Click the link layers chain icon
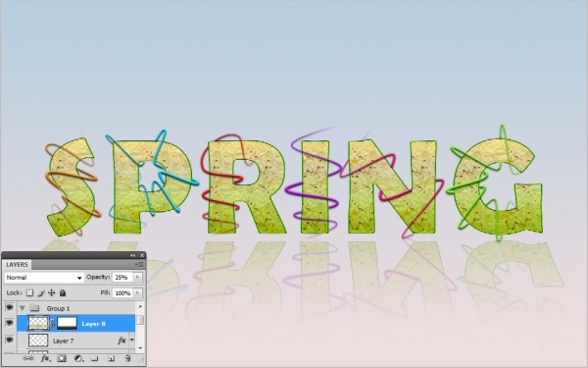588x368 pixels. (28, 358)
